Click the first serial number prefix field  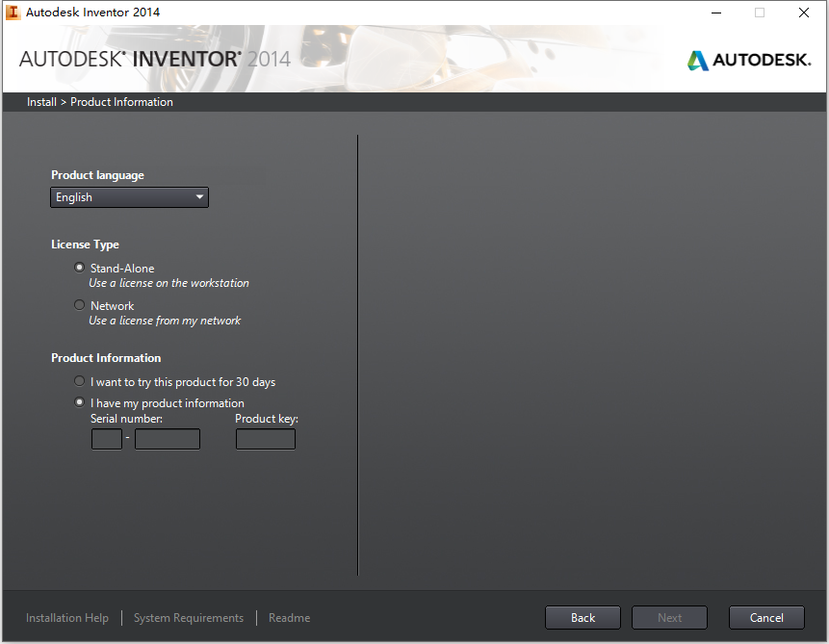point(107,439)
